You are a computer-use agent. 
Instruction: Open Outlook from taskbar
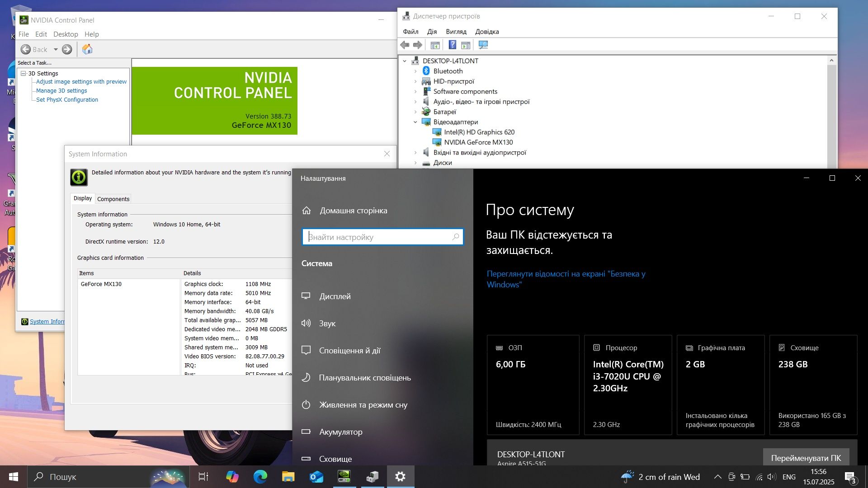(316, 477)
